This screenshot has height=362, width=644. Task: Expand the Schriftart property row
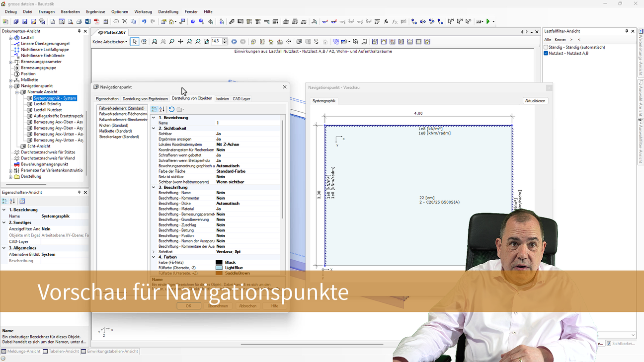tap(154, 252)
